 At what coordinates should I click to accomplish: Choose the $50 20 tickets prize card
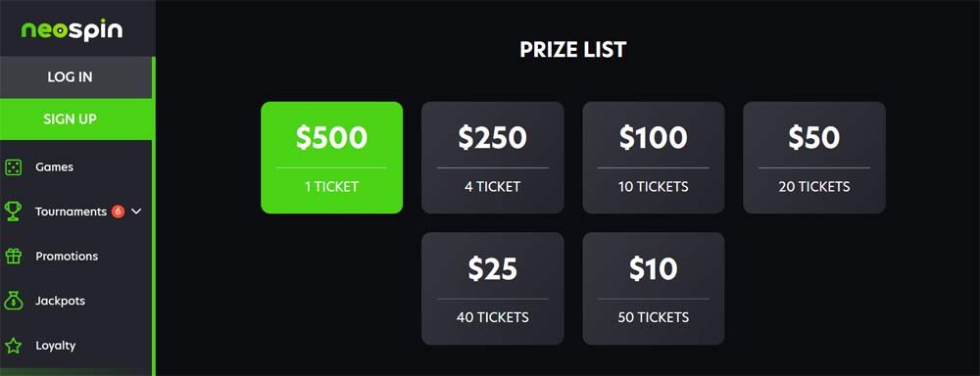pyautogui.click(x=814, y=158)
